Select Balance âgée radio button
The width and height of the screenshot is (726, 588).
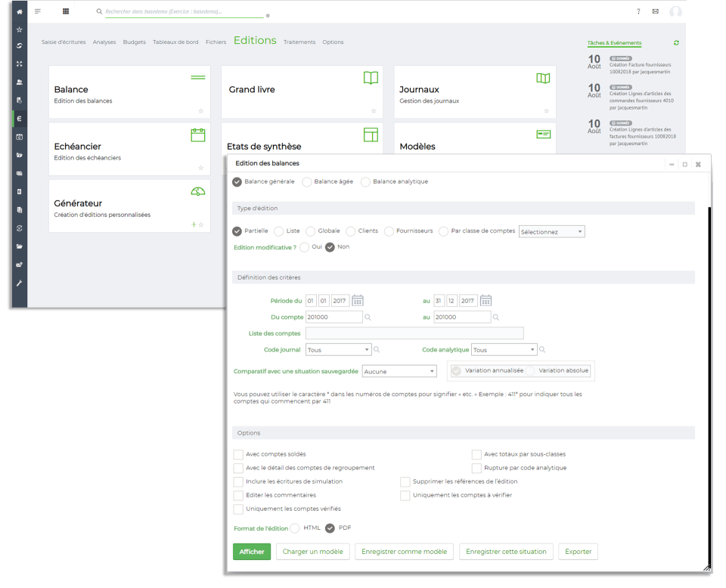click(306, 182)
